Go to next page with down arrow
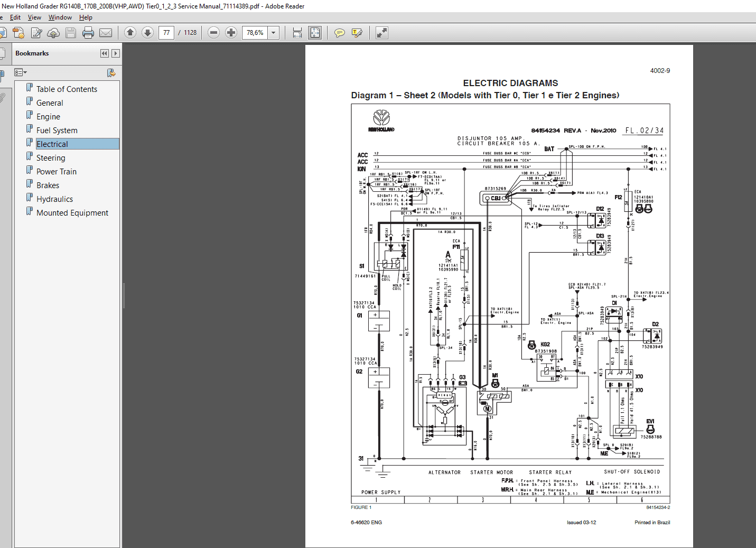 pyautogui.click(x=148, y=33)
